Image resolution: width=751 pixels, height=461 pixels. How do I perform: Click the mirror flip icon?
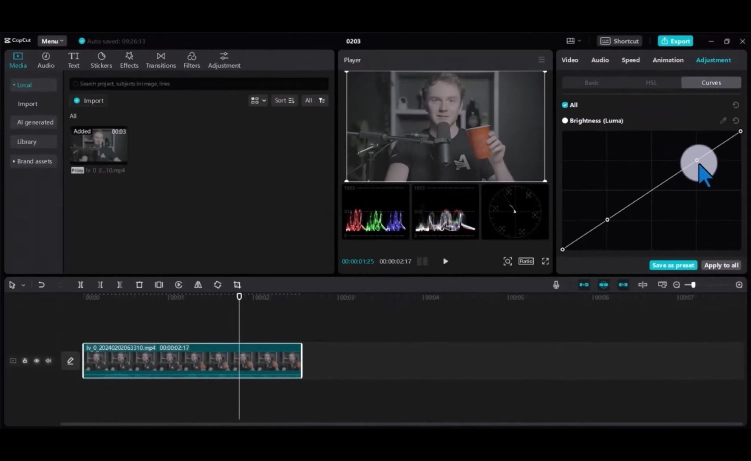pyautogui.click(x=198, y=285)
